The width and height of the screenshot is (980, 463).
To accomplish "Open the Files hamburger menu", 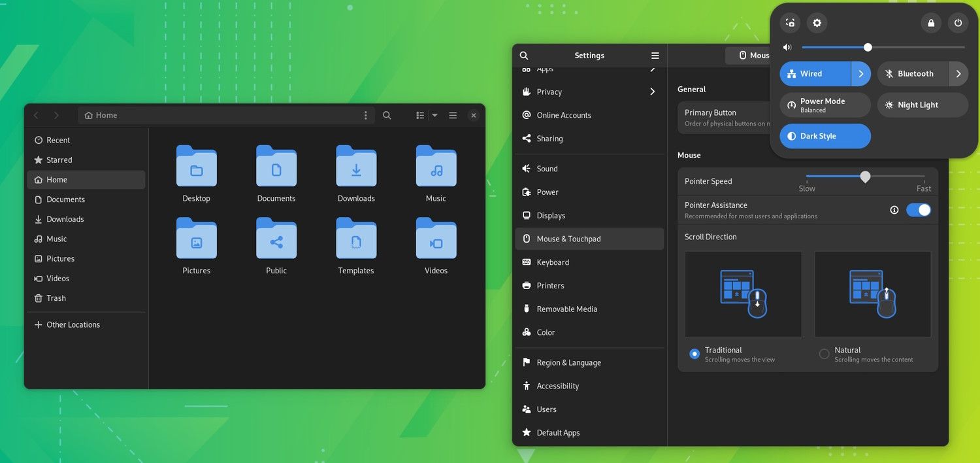I will pos(452,114).
